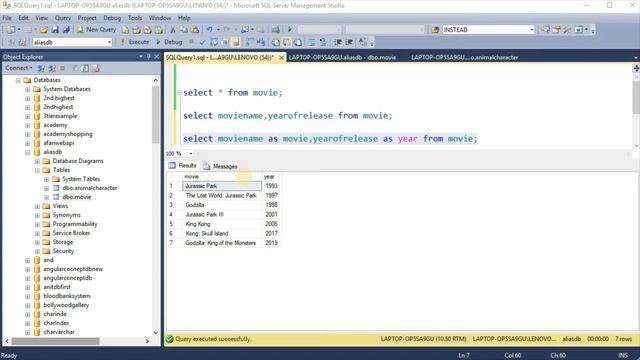Collapse the Tables folder

click(x=37, y=170)
